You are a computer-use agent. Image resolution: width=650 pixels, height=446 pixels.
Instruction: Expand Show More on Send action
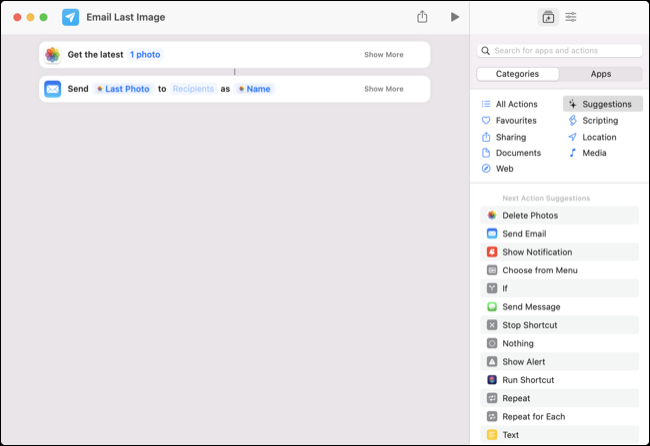coord(383,89)
